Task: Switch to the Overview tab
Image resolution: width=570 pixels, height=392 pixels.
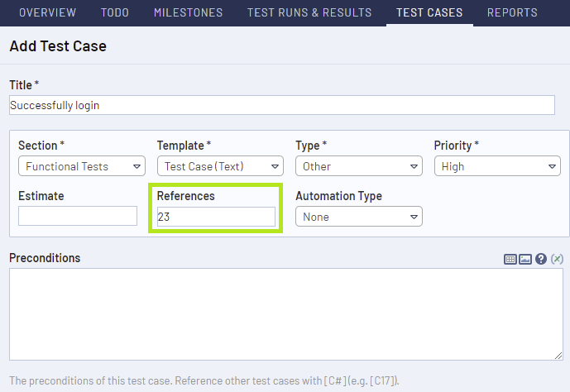Action: 47,12
